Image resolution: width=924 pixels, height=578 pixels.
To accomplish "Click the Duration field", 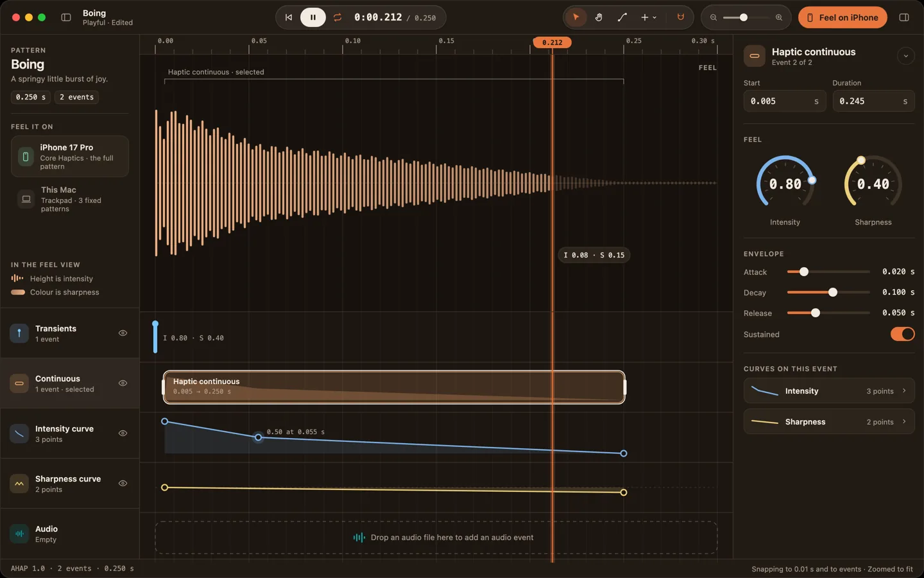I will 873,101.
